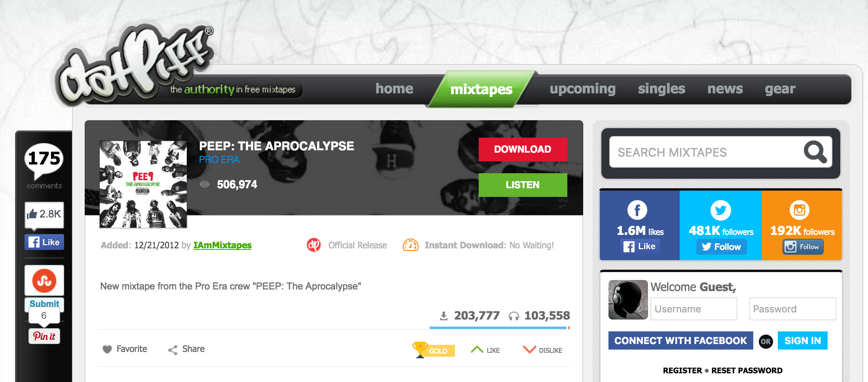Click the Instagram camera circle icon
Image resolution: width=868 pixels, height=382 pixels.
(800, 210)
